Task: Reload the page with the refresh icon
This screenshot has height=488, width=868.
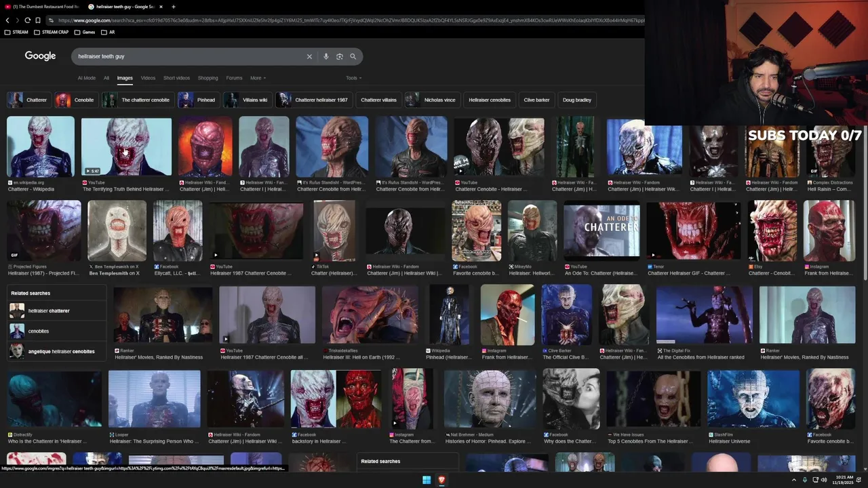Action: click(27, 20)
